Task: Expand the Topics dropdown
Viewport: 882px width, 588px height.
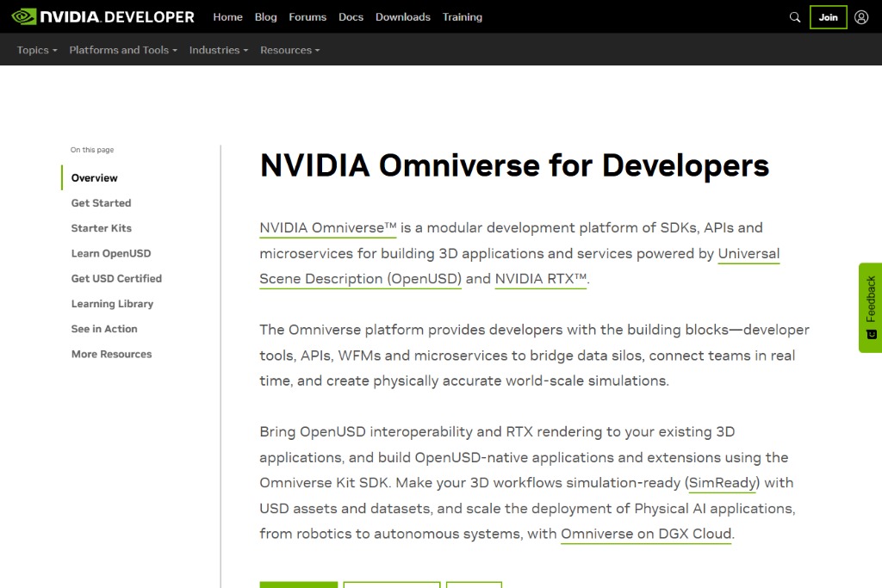Action: [35, 50]
